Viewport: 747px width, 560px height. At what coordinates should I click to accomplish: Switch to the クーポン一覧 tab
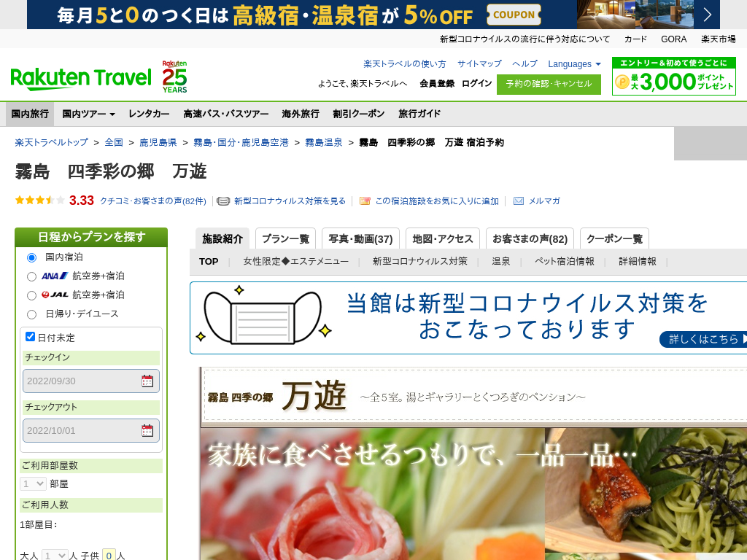[614, 238]
